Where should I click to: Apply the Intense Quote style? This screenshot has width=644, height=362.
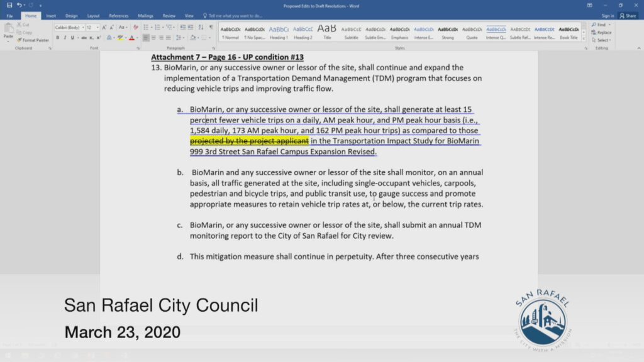coord(496,32)
